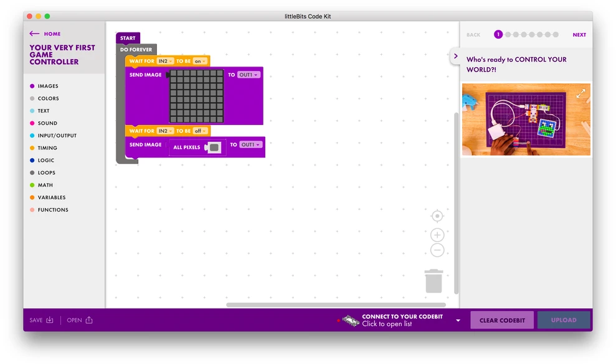Select tutorial step 1 indicator
The height and width of the screenshot is (364, 616).
(498, 35)
